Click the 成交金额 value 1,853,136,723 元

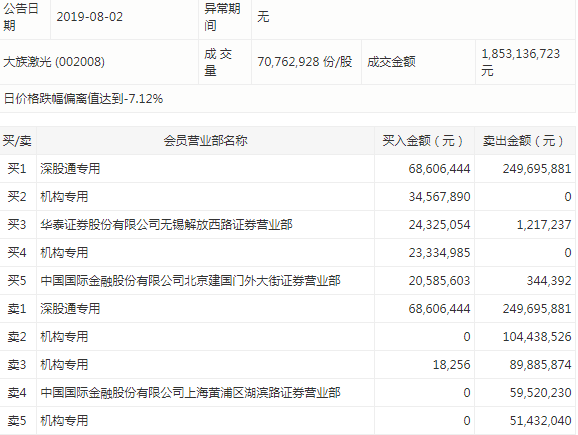point(520,62)
